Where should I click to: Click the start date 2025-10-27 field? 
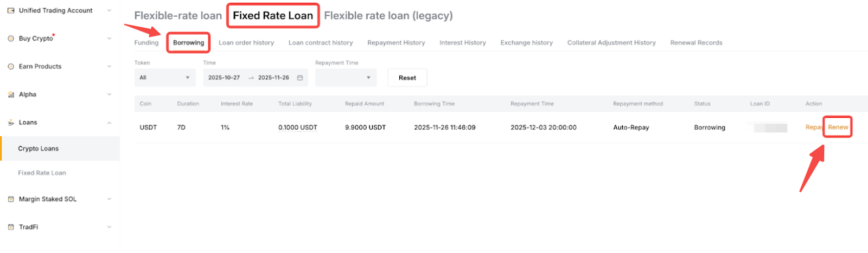click(x=224, y=78)
